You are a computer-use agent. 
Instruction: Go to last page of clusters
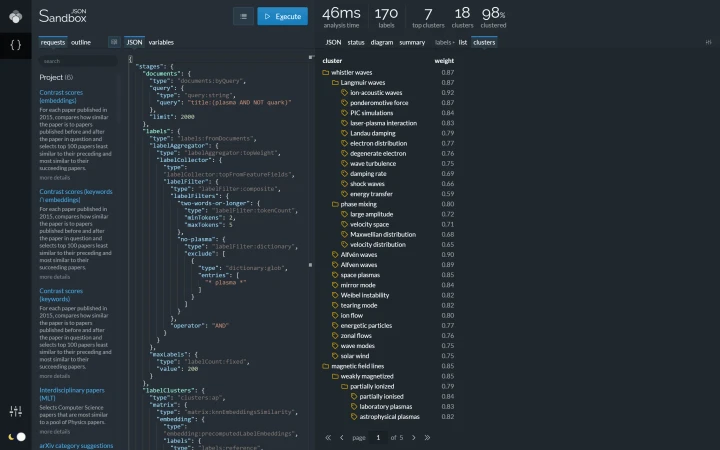(x=428, y=438)
